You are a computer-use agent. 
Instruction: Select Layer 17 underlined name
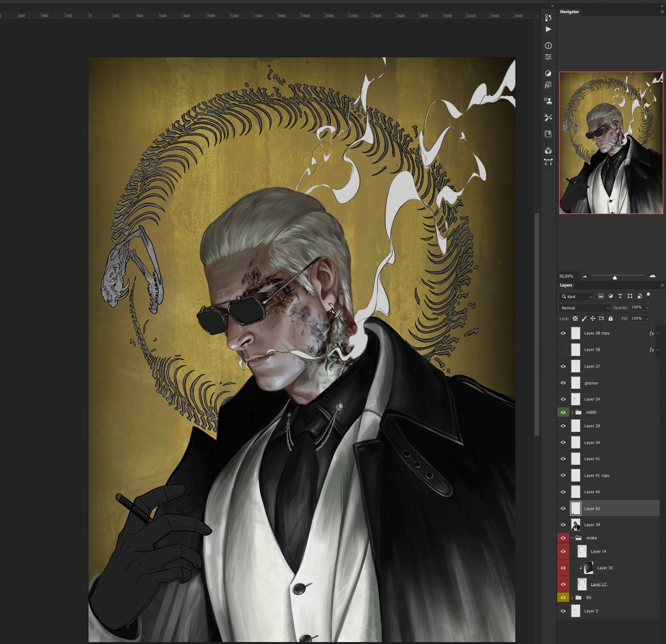point(599,585)
